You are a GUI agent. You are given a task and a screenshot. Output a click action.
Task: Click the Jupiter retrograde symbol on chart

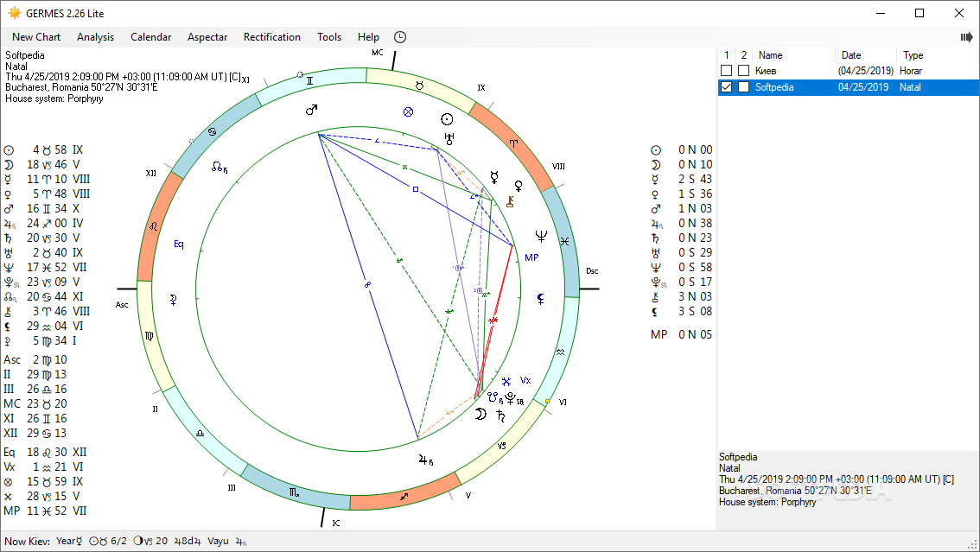[x=424, y=460]
